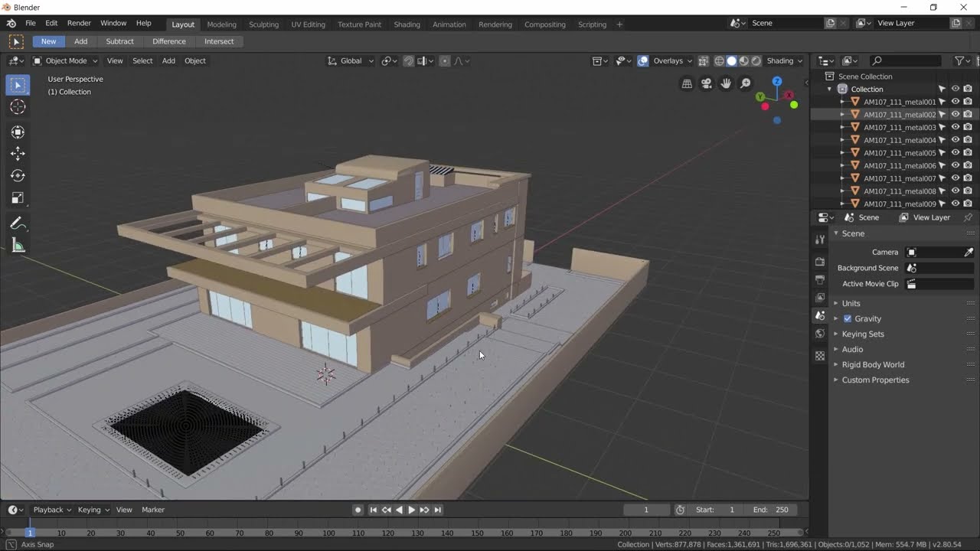The image size is (980, 551).
Task: Select LookDev shading mode
Action: coord(744,61)
